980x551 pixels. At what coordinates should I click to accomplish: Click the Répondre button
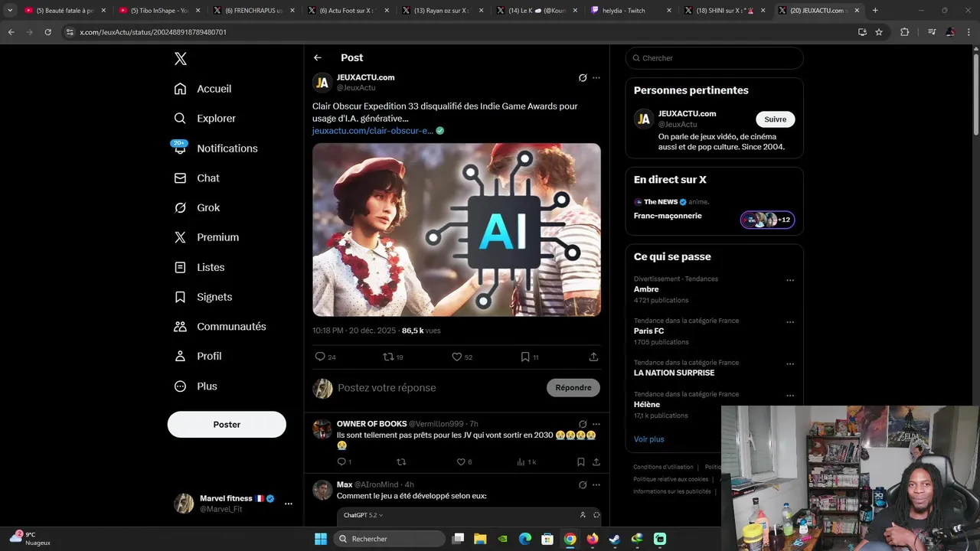pos(573,388)
